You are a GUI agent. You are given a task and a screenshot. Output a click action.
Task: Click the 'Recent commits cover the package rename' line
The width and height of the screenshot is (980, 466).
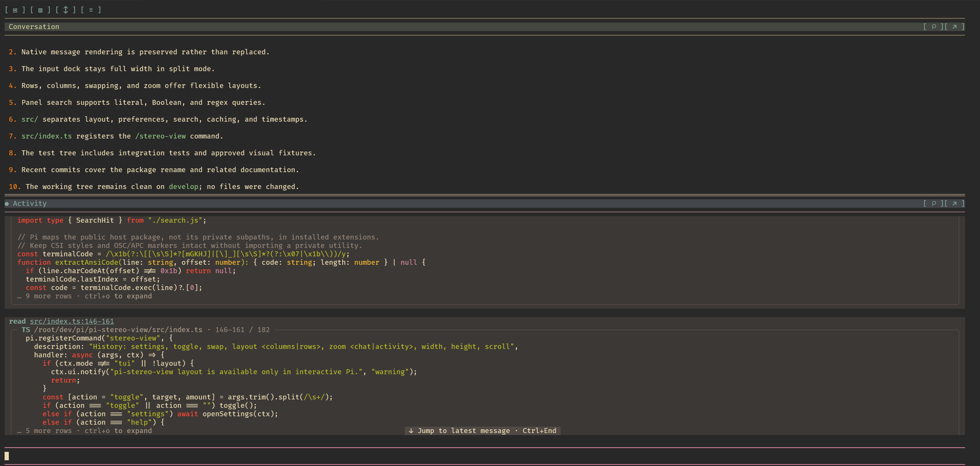pyautogui.click(x=154, y=170)
